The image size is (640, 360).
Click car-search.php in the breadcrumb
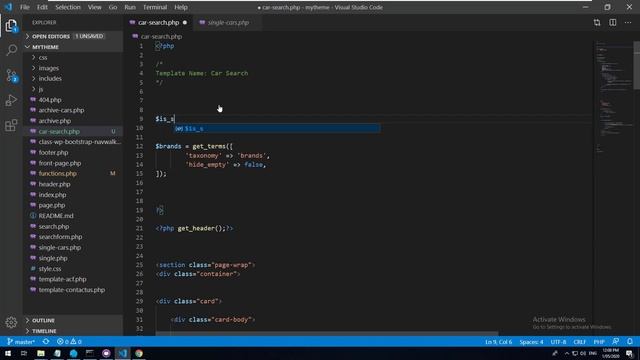161,36
